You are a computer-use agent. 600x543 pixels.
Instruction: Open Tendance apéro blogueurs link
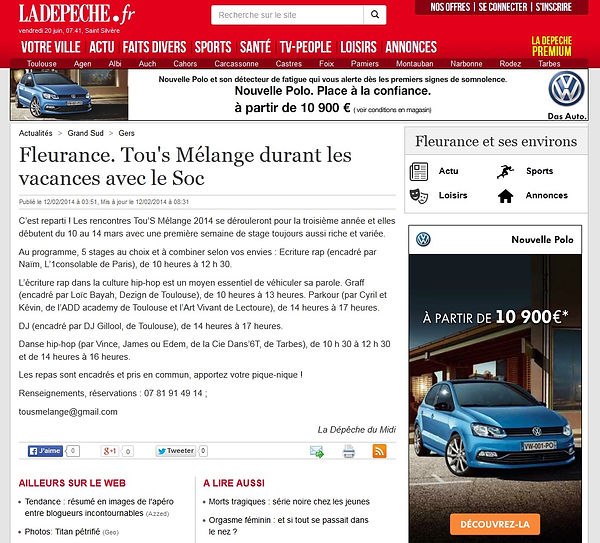[x=99, y=507]
